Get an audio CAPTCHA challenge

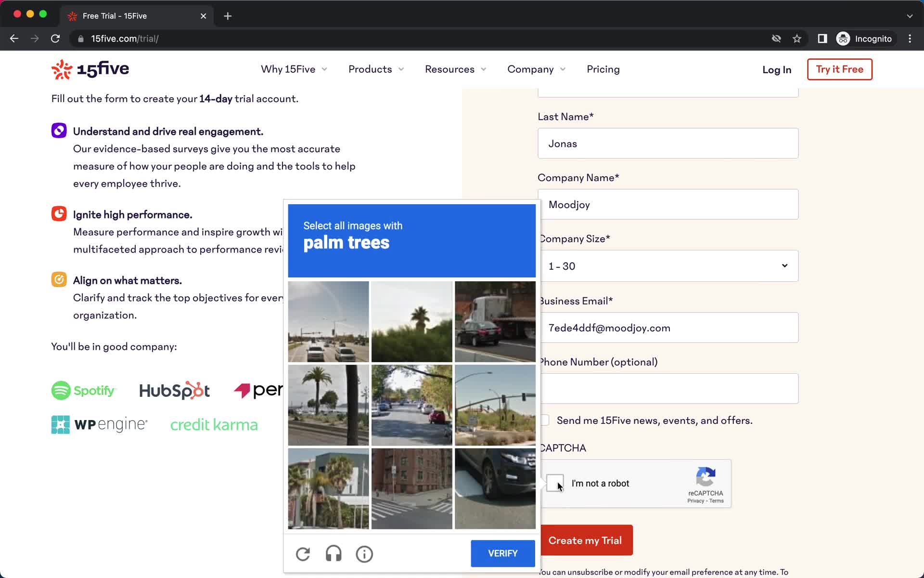point(334,554)
